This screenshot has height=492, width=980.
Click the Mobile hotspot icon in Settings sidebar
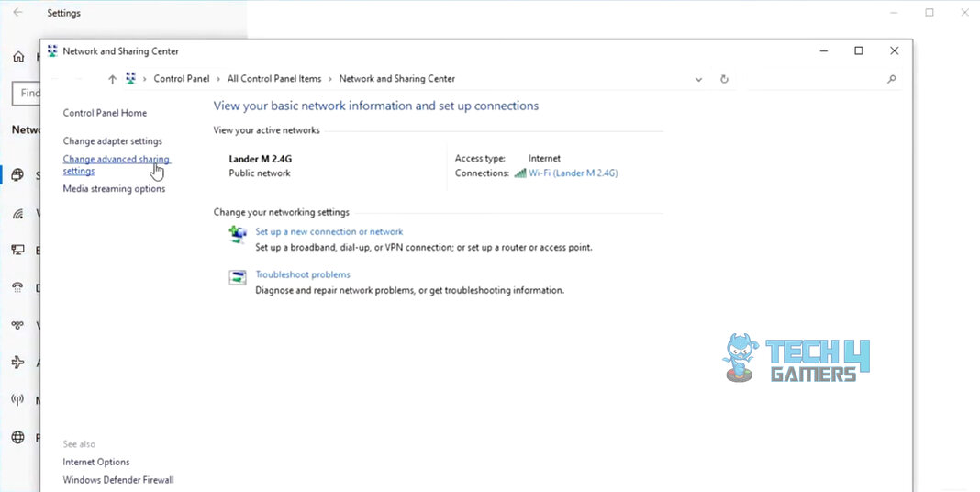pos(17,400)
